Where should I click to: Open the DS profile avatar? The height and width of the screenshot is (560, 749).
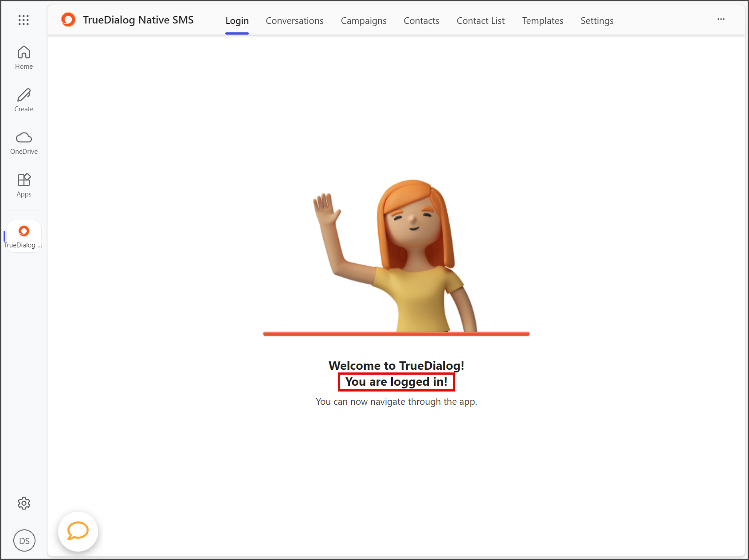click(24, 540)
